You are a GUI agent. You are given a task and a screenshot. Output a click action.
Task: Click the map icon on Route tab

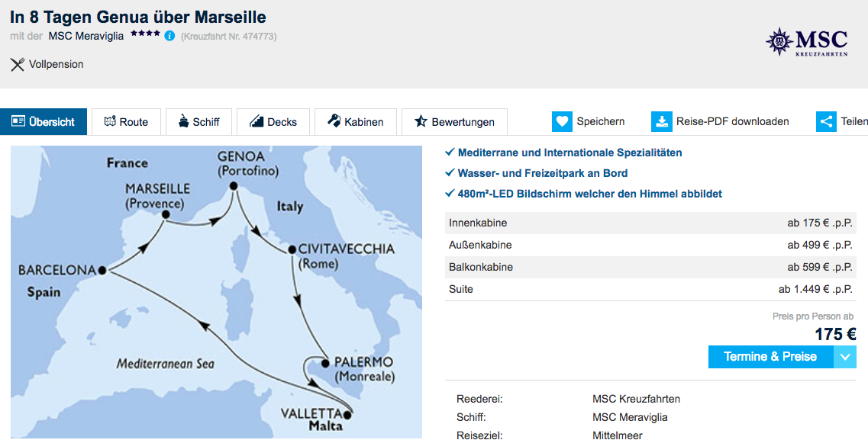[110, 121]
